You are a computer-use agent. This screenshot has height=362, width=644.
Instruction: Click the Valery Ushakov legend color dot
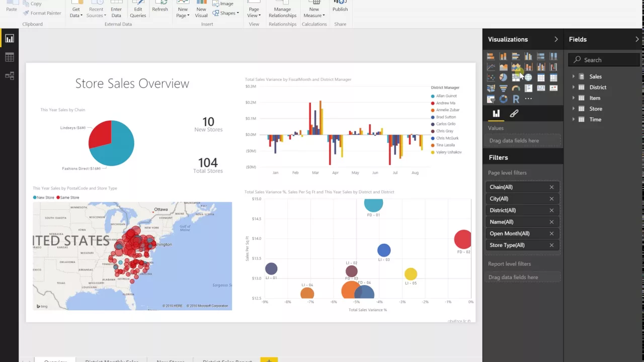(433, 152)
